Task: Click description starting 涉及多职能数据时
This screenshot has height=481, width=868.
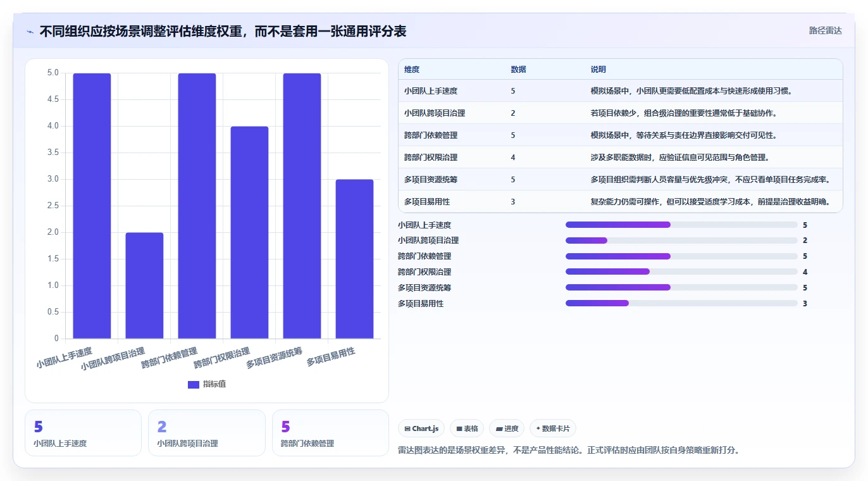Action: [x=679, y=158]
